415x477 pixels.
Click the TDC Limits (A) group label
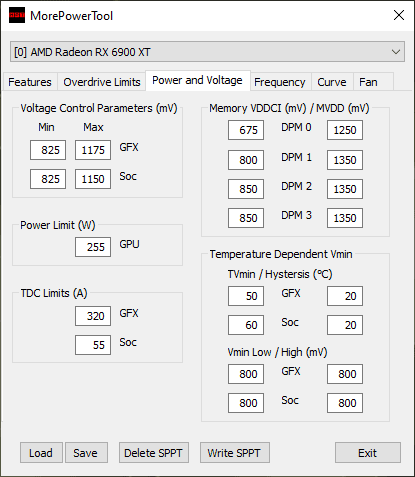coord(54,293)
